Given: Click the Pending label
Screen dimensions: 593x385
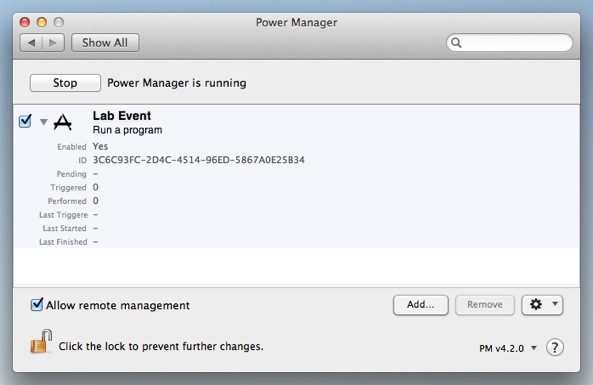Looking at the screenshot, I should [x=71, y=174].
